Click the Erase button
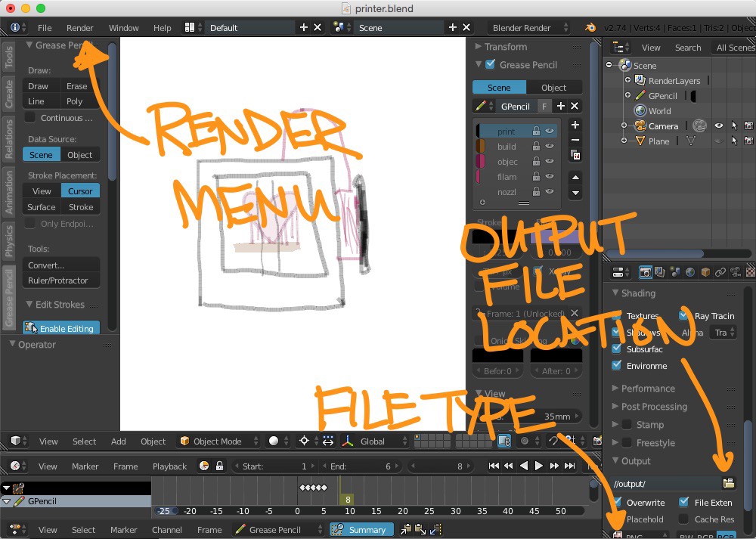 80,86
